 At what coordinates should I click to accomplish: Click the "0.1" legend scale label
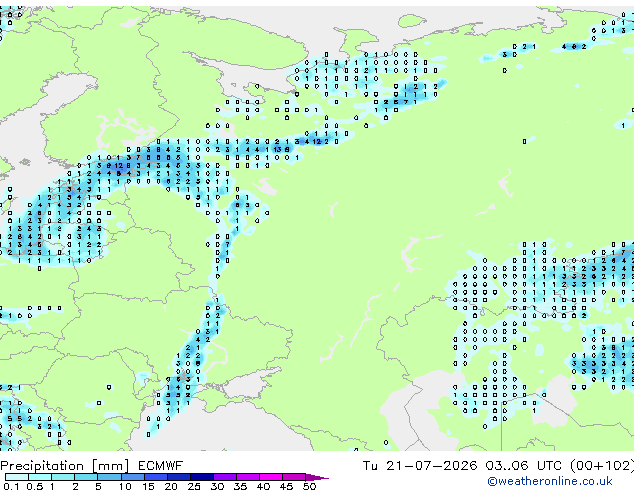click(x=11, y=486)
